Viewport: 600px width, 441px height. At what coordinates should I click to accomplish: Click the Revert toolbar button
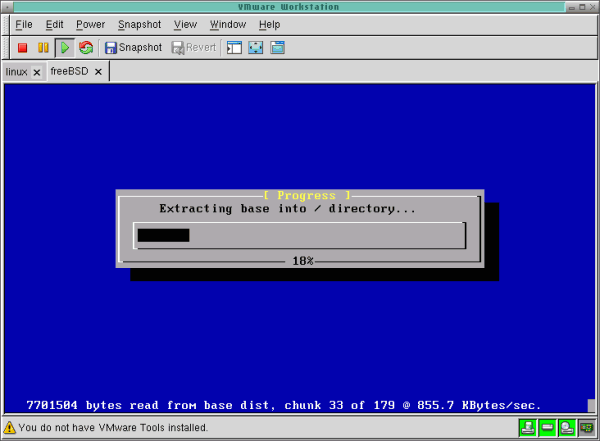pyautogui.click(x=194, y=47)
